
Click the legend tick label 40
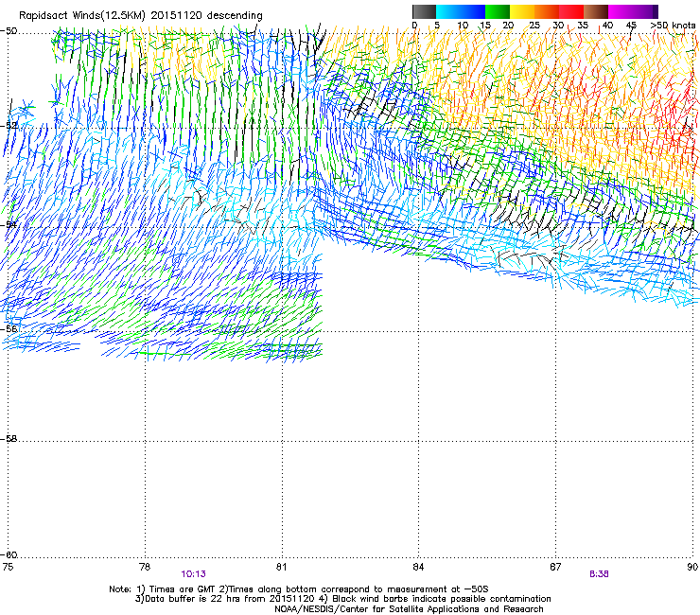click(x=608, y=26)
